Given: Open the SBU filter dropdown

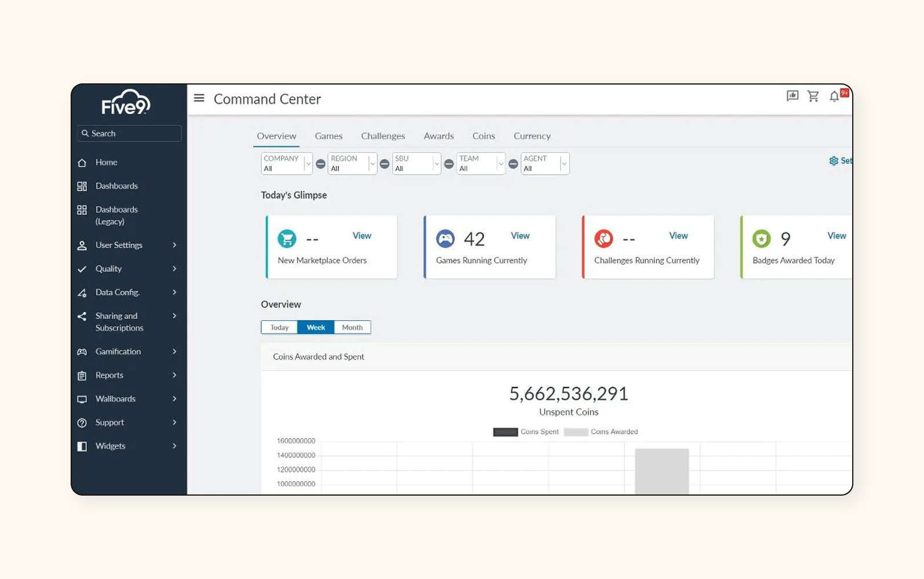Looking at the screenshot, I should (416, 164).
